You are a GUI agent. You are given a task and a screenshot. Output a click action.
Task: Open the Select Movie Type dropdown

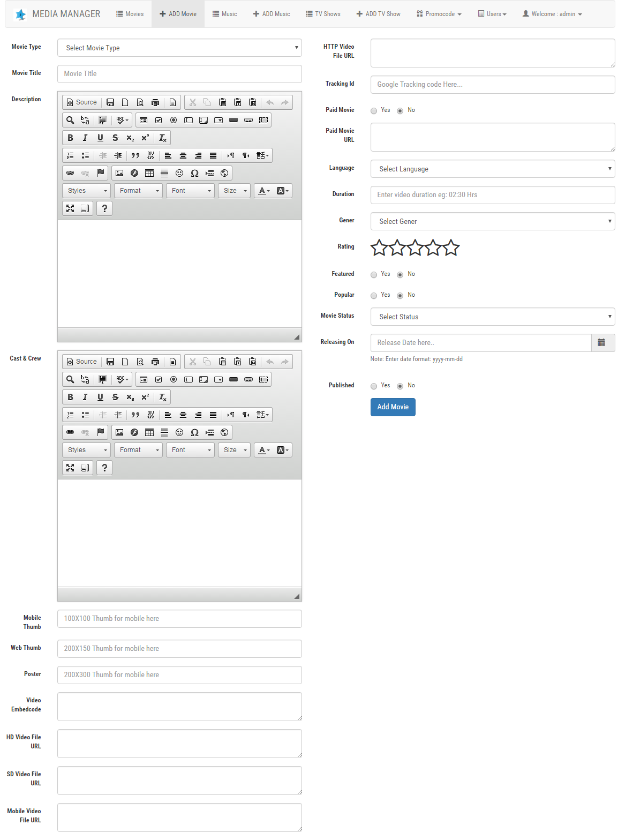179,48
